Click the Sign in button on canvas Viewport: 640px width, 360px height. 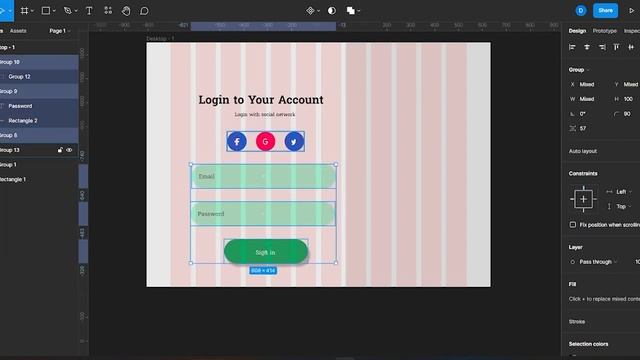point(266,252)
